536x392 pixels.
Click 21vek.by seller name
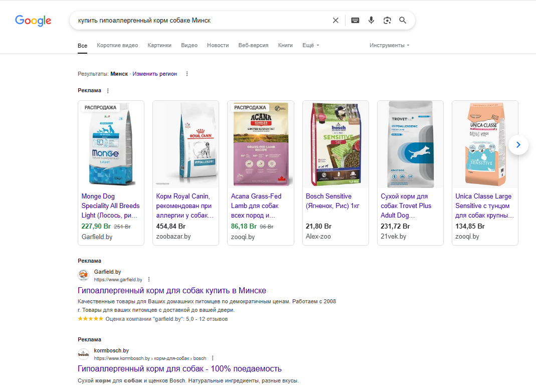point(394,237)
